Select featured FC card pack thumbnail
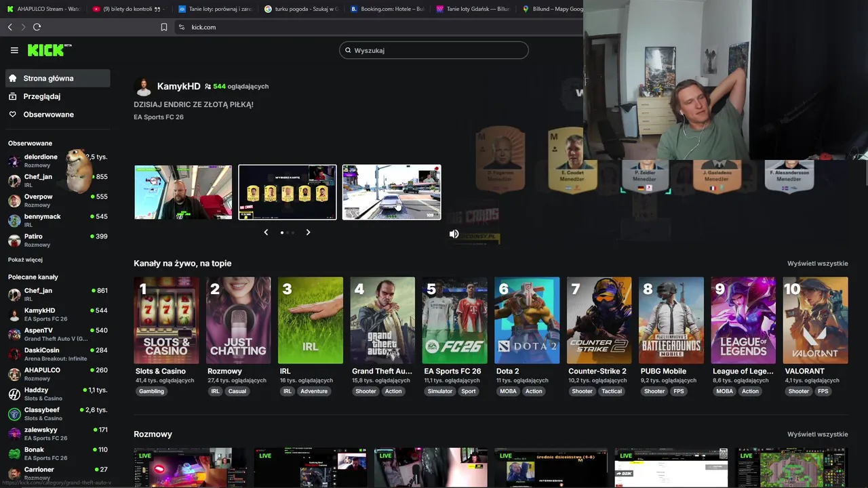 [x=287, y=192]
